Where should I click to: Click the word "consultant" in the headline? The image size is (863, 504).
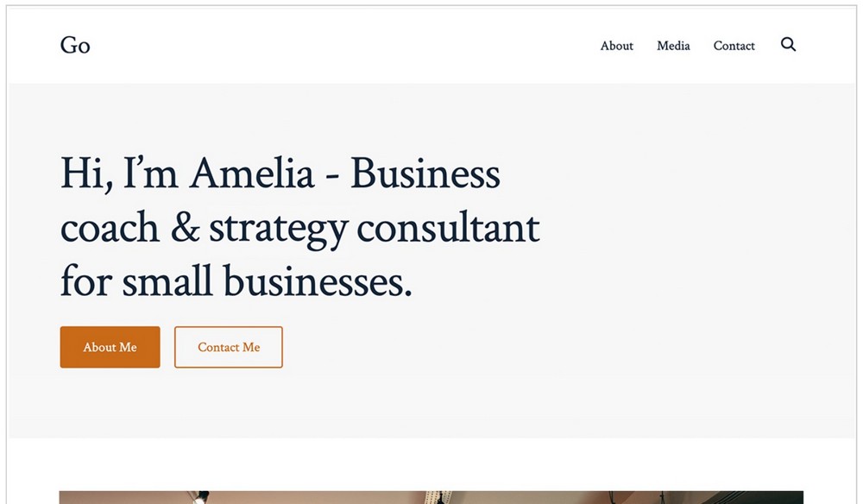point(448,229)
